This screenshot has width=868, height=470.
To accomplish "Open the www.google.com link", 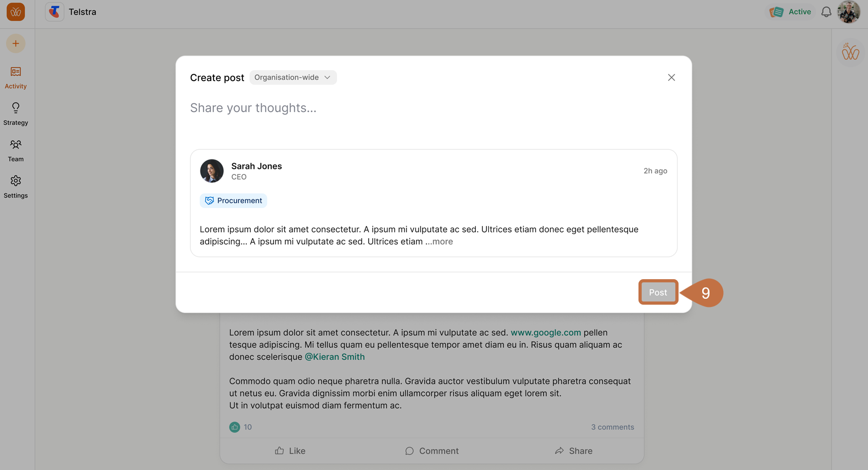I will 546,332.
